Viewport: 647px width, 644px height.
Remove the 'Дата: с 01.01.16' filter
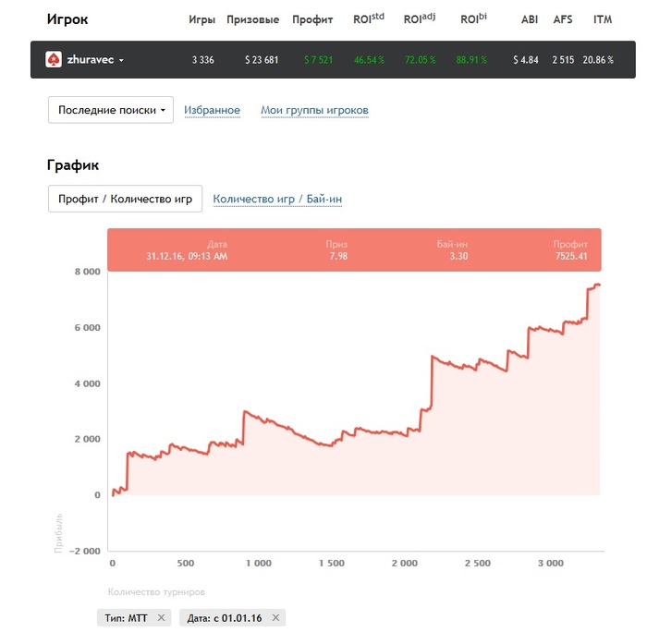276,617
